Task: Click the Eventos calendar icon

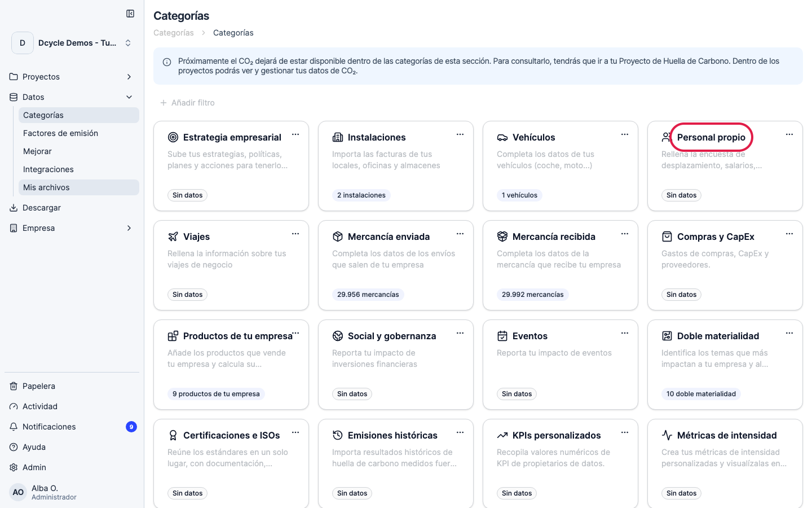Action: point(502,336)
